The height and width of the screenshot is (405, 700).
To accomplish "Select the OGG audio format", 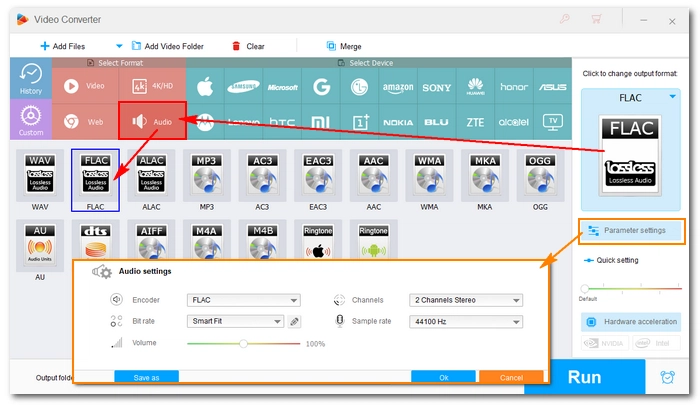I will (540, 175).
